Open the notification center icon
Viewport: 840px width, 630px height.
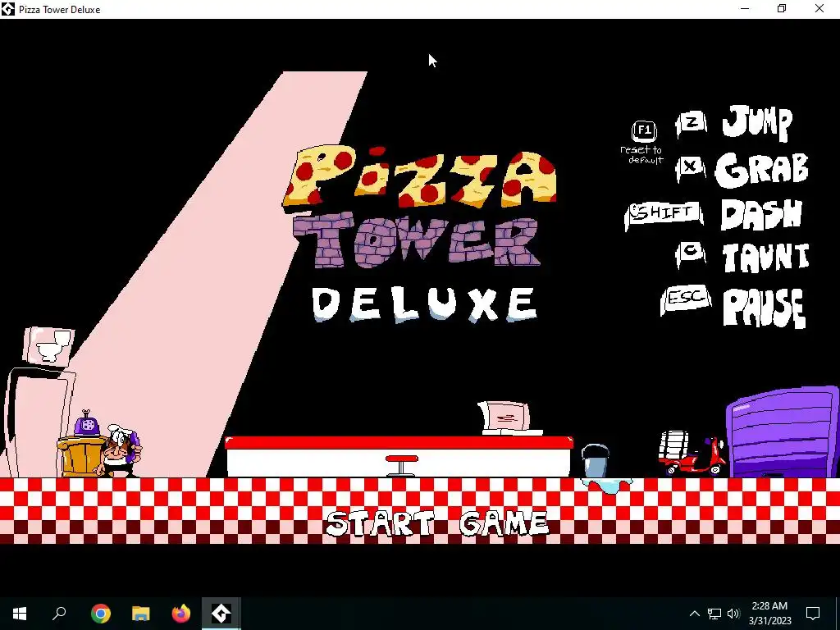[813, 614]
